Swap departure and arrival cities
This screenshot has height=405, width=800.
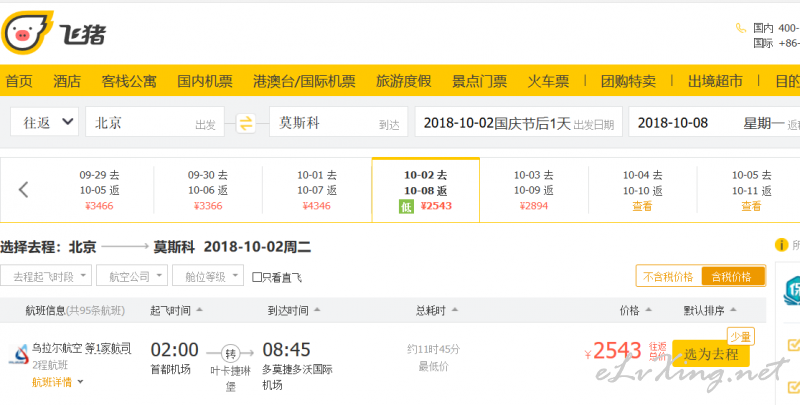(246, 123)
